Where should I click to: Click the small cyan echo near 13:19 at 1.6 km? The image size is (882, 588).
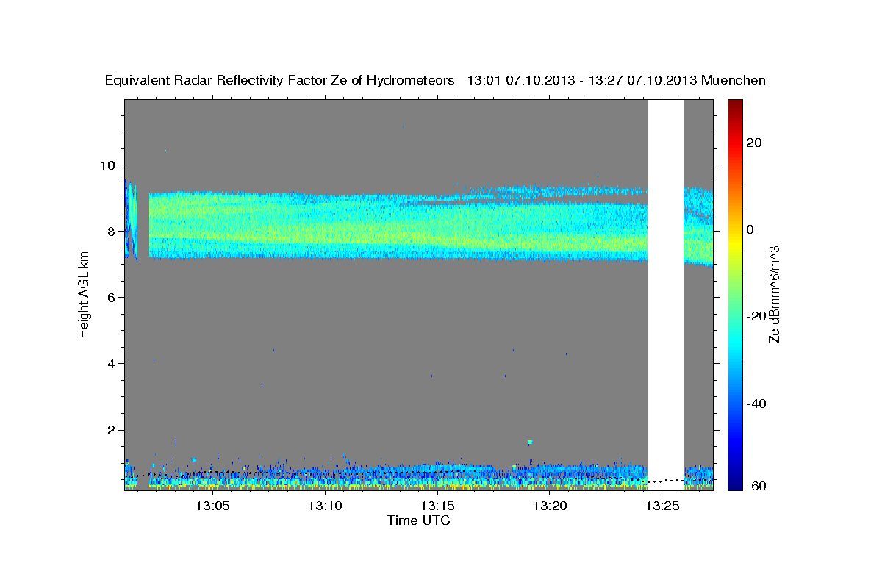(x=529, y=442)
